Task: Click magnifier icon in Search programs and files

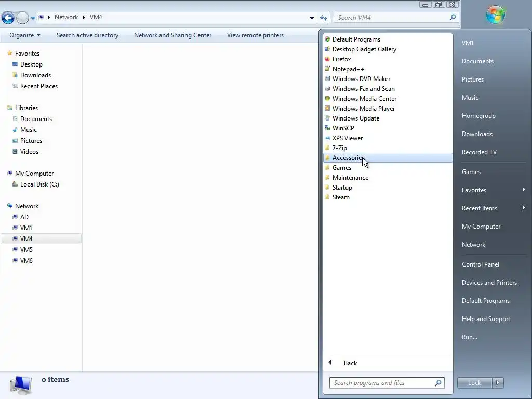Action: 438,383
